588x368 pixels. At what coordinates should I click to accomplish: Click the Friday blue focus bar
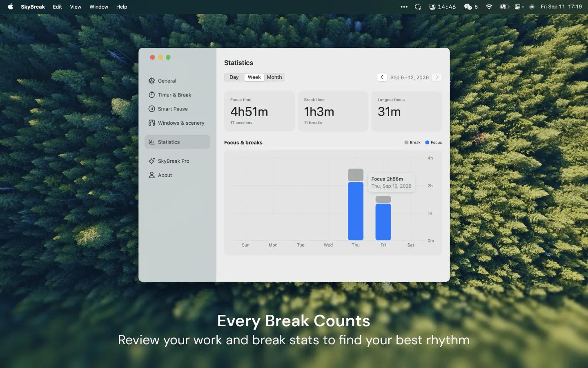383,222
